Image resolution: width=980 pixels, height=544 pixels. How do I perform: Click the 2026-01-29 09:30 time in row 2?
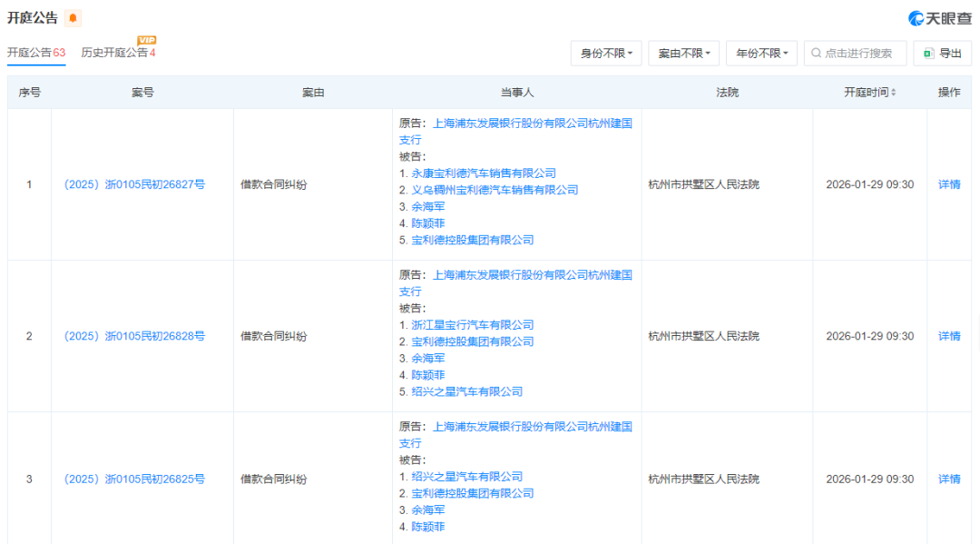coord(870,336)
